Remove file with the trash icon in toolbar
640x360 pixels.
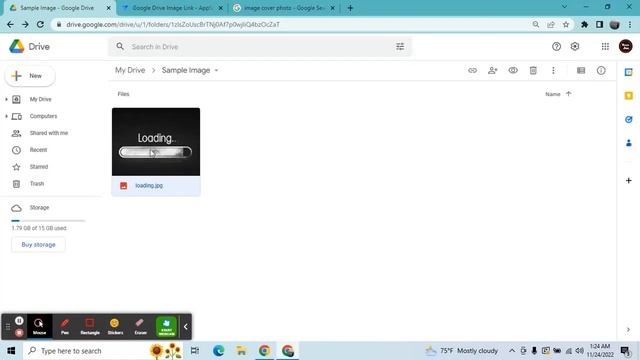[x=533, y=70]
